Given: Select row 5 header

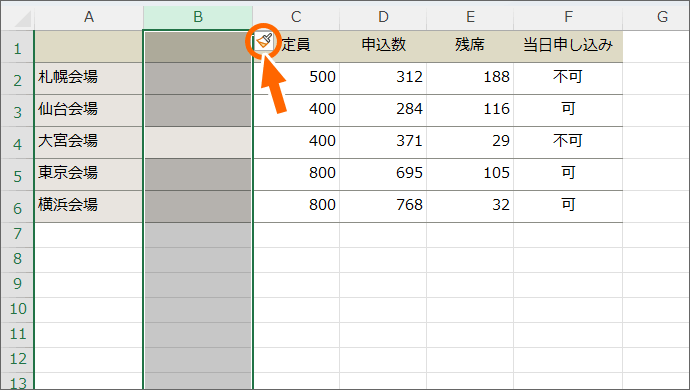Looking at the screenshot, I should (17, 175).
